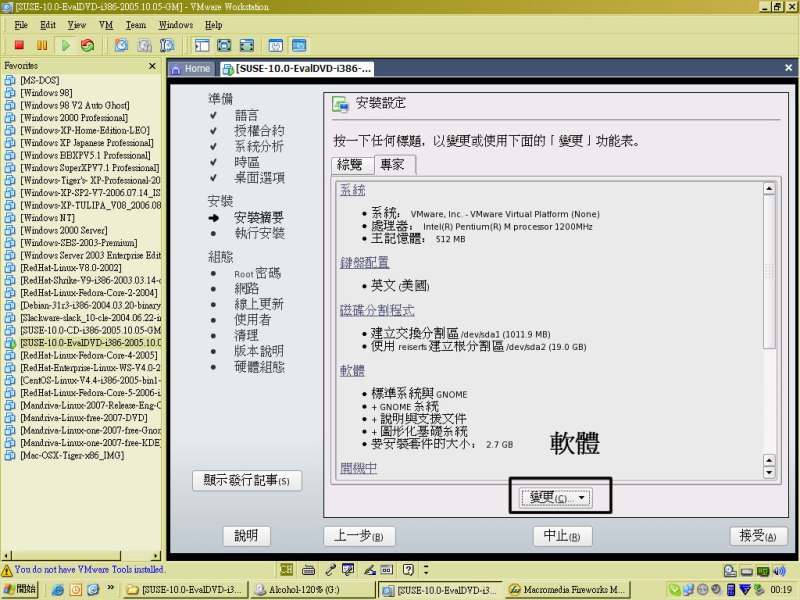
Task: Launch Internet Explorer from quick launch
Action: 58,590
